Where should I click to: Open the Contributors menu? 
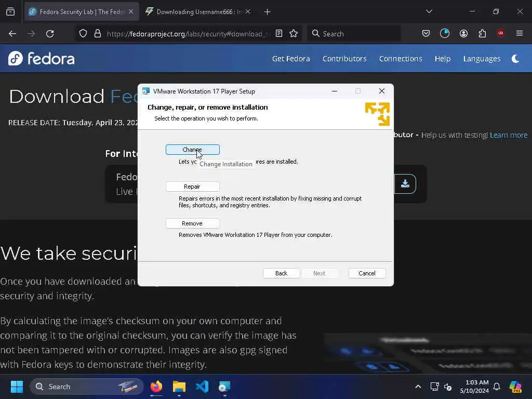344,59
